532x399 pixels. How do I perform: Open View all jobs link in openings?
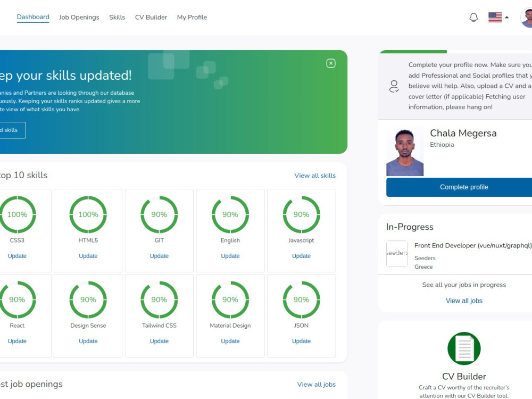(316, 385)
